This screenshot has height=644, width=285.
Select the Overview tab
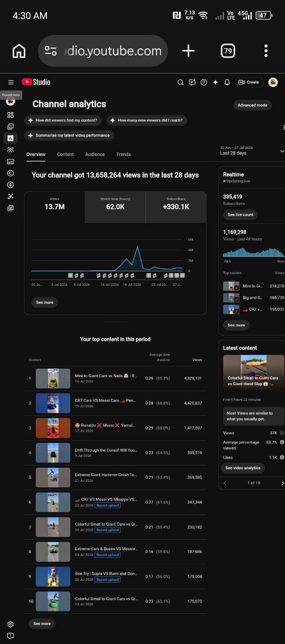(36, 154)
